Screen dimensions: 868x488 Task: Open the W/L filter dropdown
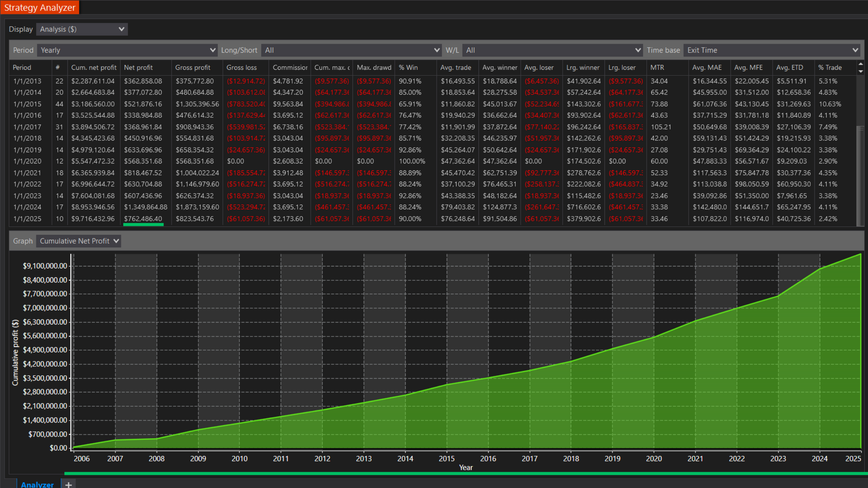[553, 50]
